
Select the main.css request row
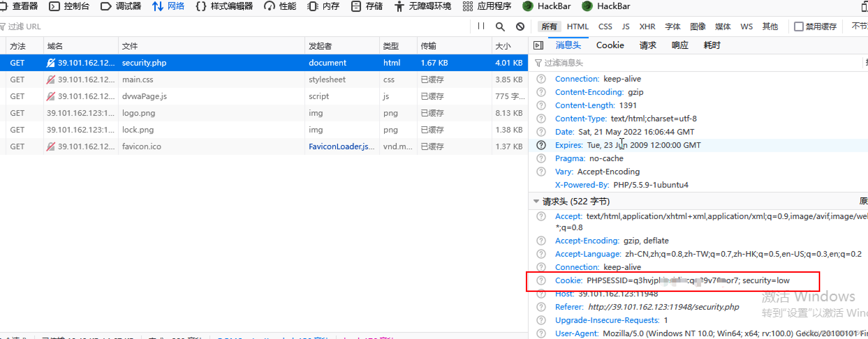pos(264,80)
